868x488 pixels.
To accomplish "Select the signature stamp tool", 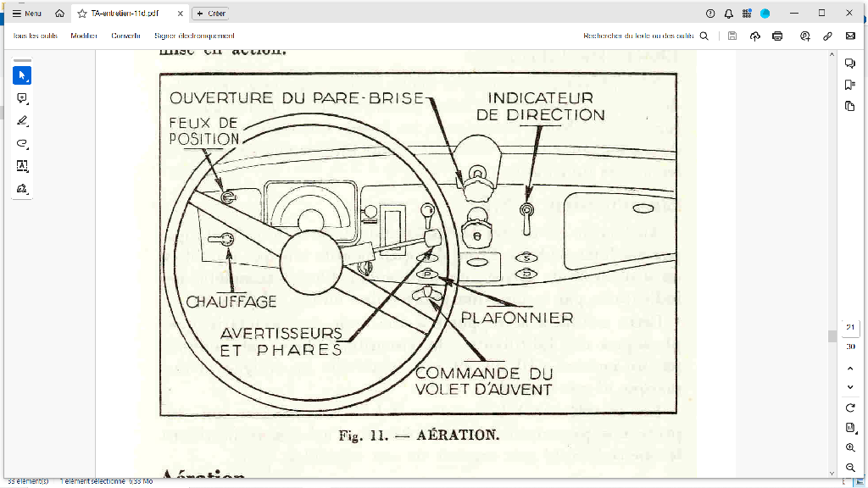I will (x=22, y=189).
